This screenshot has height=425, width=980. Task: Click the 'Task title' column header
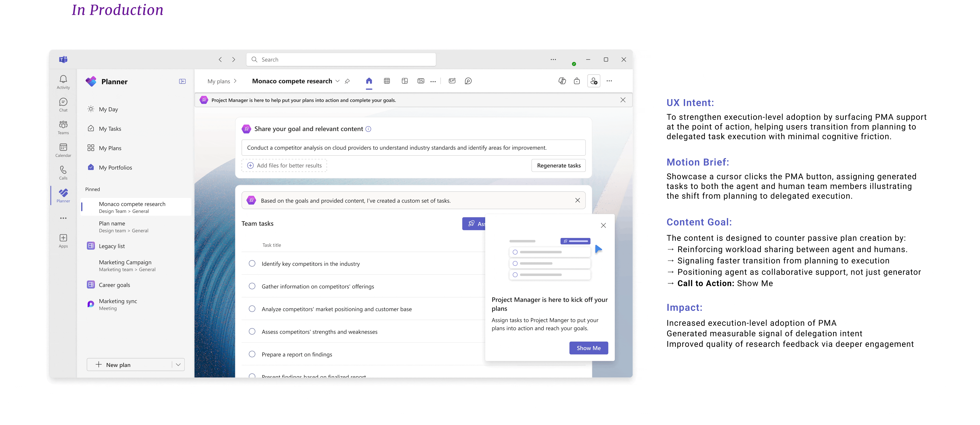point(272,245)
